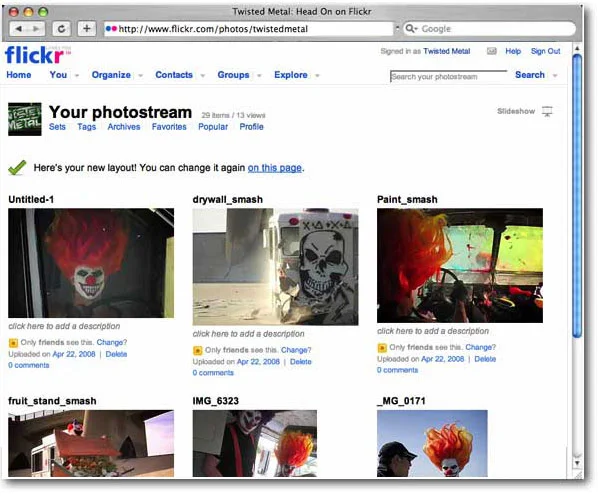Viewport: 598px width, 504px height.
Task: Open 0 comments under Paint_smash
Action: tap(397, 370)
